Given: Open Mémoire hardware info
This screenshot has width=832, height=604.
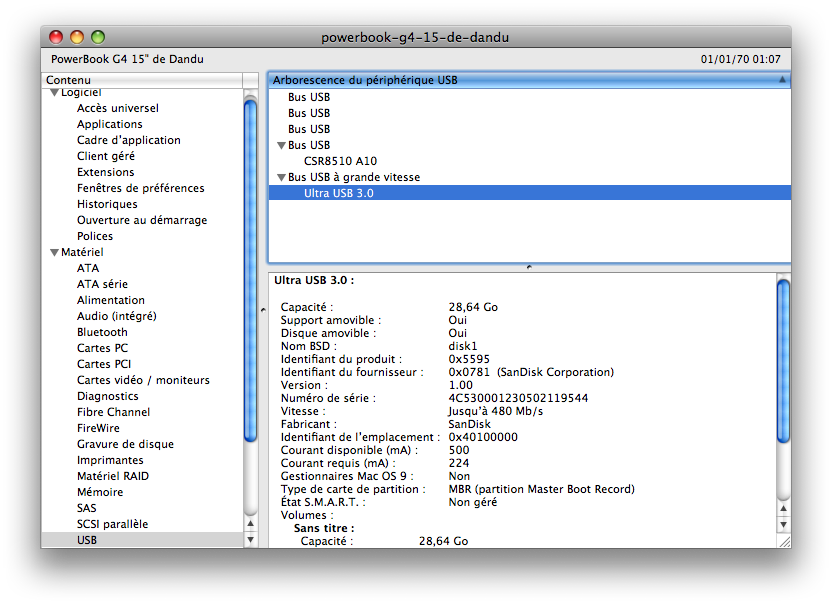Looking at the screenshot, I should pos(100,492).
